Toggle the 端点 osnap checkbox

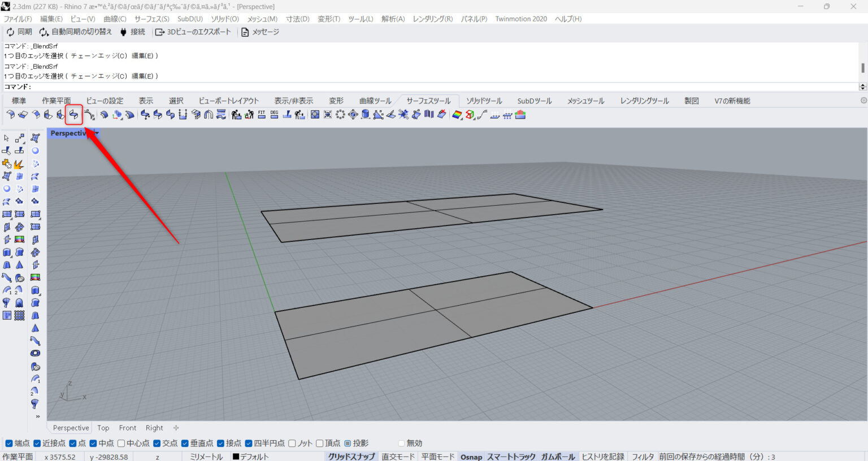(x=8, y=443)
